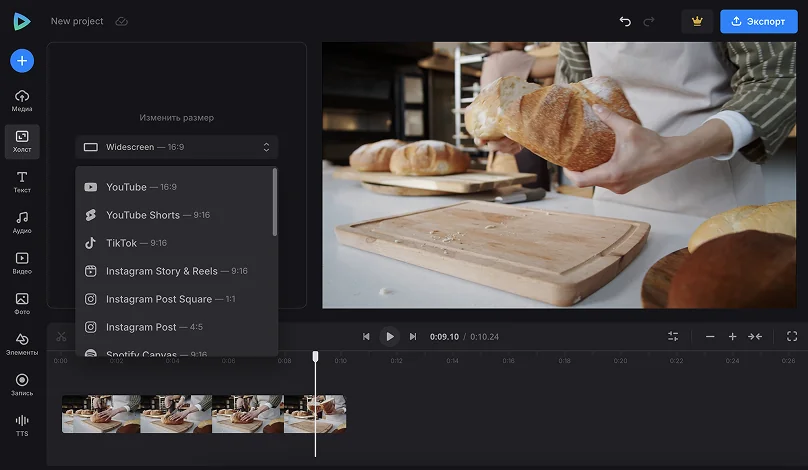
Task: Click the New project title
Action: coord(77,21)
